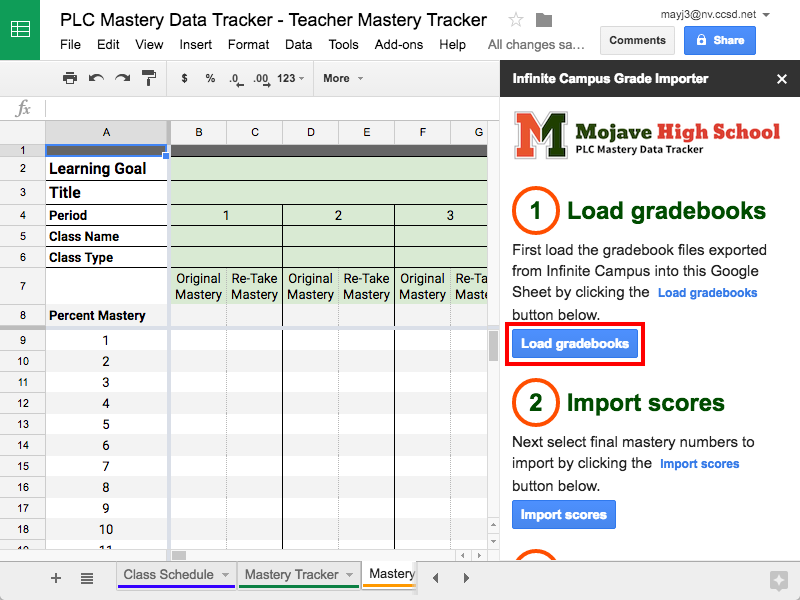Move document with the folder icon
Image resolution: width=800 pixels, height=600 pixels.
[544, 20]
